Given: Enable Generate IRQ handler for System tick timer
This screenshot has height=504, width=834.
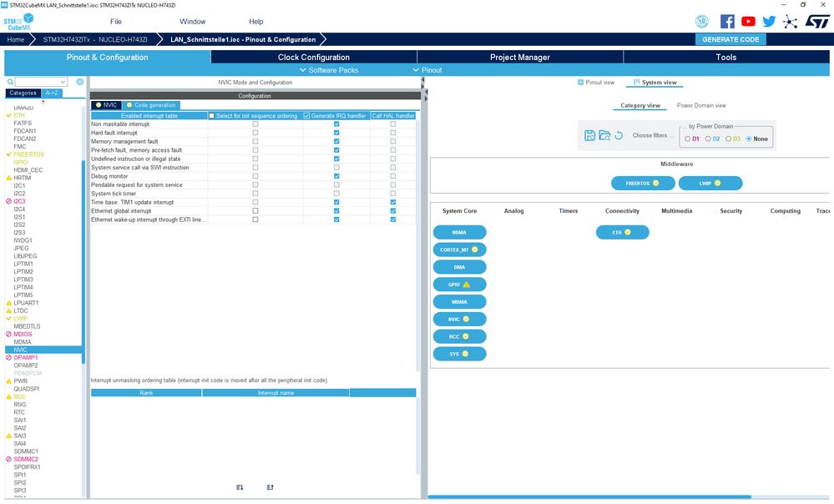Looking at the screenshot, I should click(x=336, y=194).
